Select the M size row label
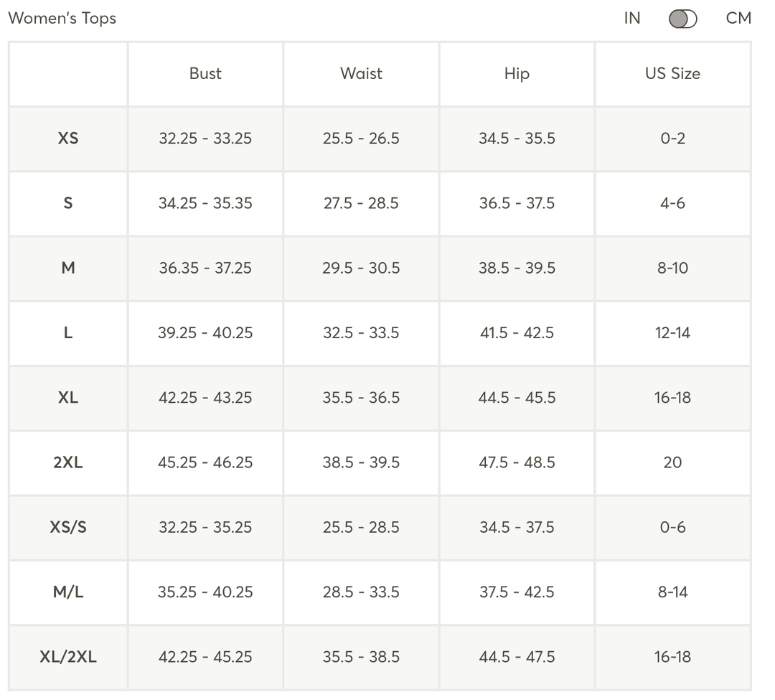Image resolution: width=775 pixels, height=700 pixels. [x=68, y=268]
